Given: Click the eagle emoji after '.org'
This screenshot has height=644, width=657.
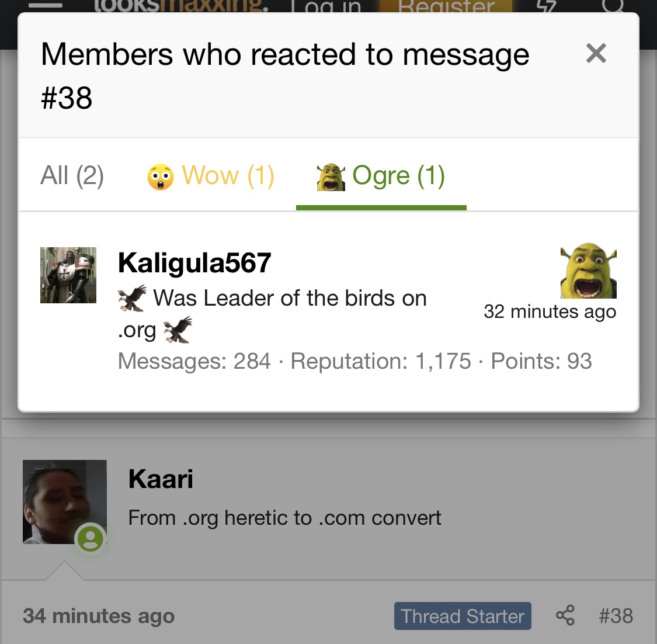Looking at the screenshot, I should pyautogui.click(x=178, y=330).
